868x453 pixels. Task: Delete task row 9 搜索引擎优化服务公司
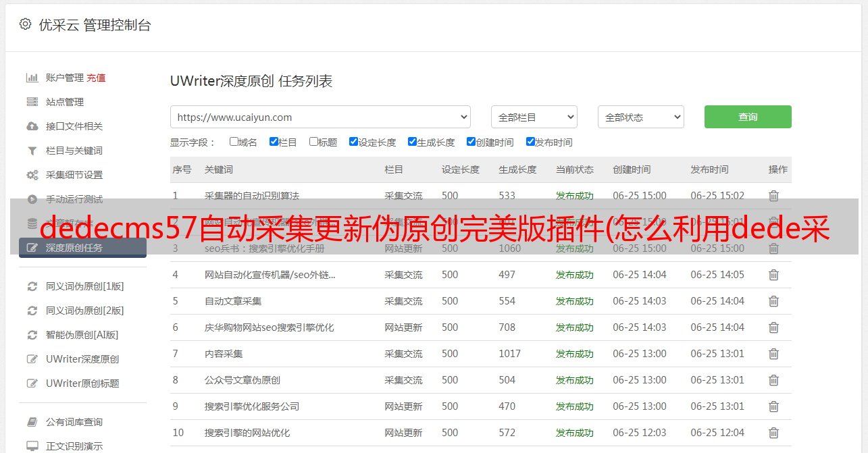(773, 406)
